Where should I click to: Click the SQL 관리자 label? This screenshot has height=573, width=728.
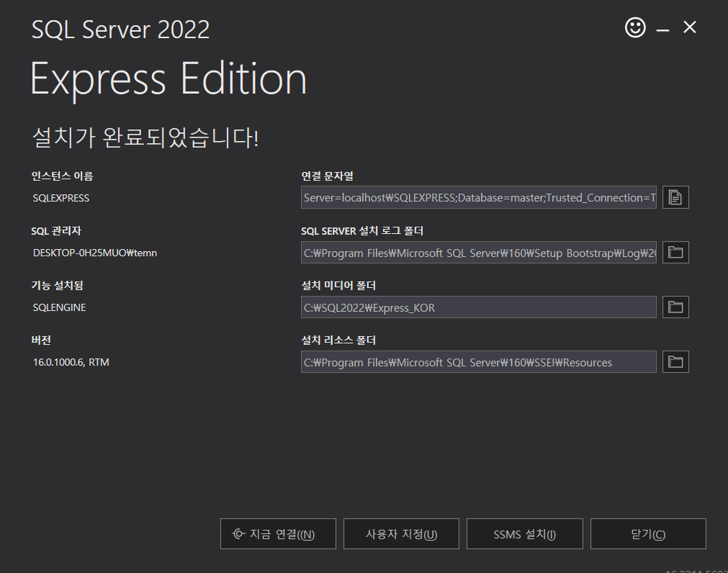(56, 230)
